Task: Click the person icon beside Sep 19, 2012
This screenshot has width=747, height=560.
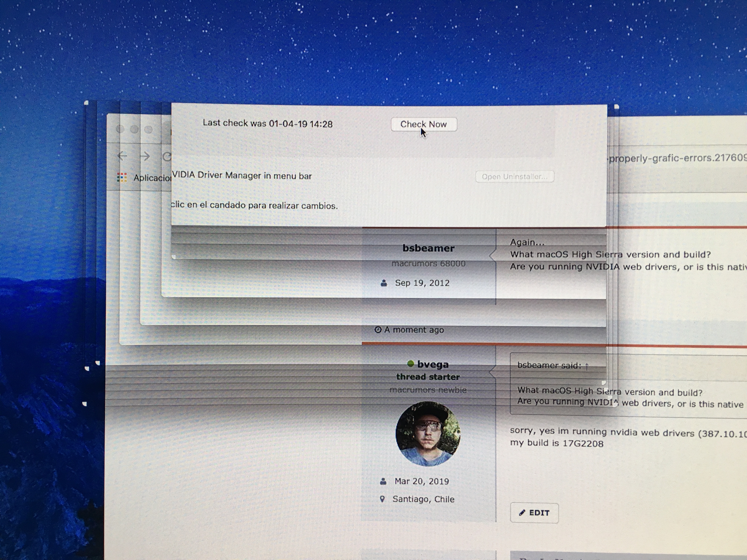Action: tap(384, 283)
